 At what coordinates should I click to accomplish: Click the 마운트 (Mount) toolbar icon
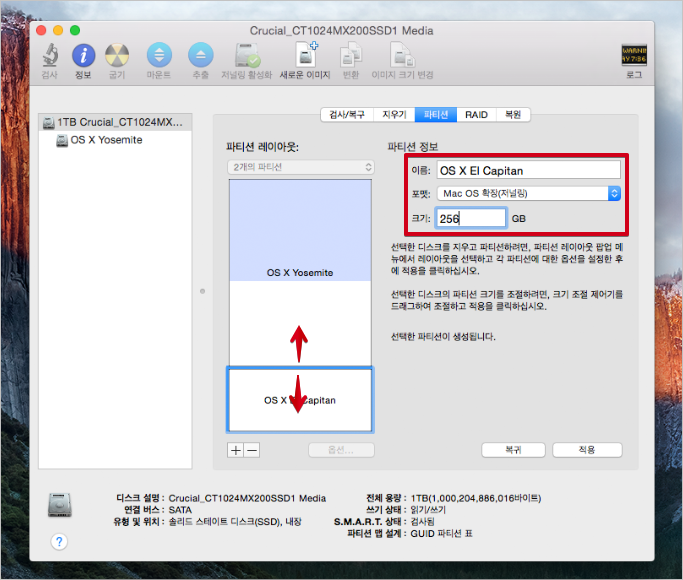pos(159,55)
